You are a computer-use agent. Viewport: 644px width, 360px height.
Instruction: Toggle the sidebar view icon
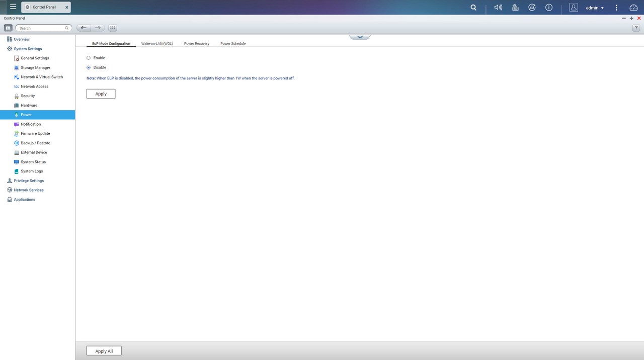8,28
